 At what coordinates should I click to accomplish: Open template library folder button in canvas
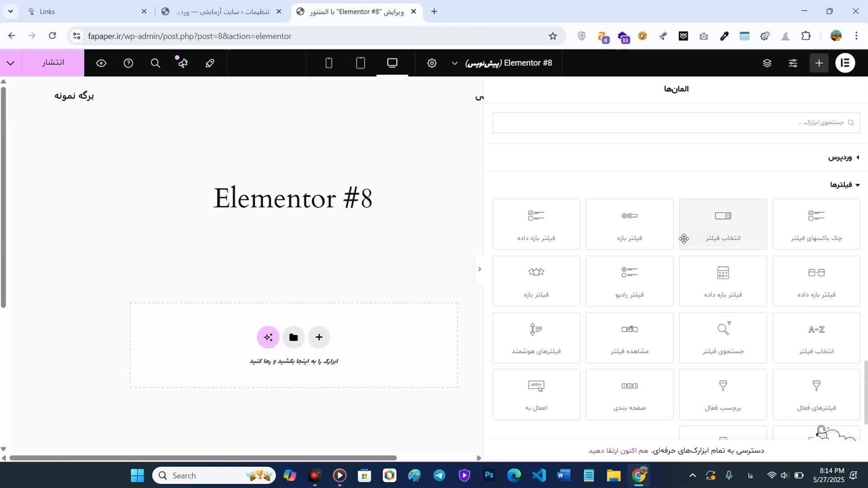(x=293, y=337)
